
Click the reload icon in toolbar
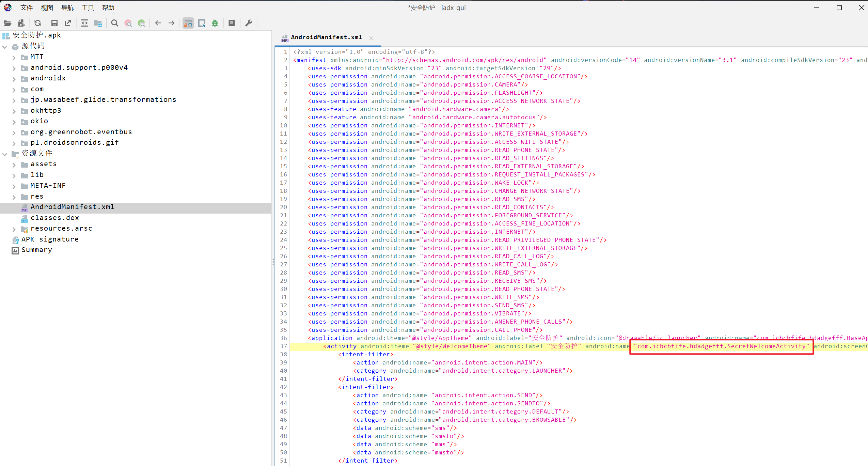click(x=37, y=23)
